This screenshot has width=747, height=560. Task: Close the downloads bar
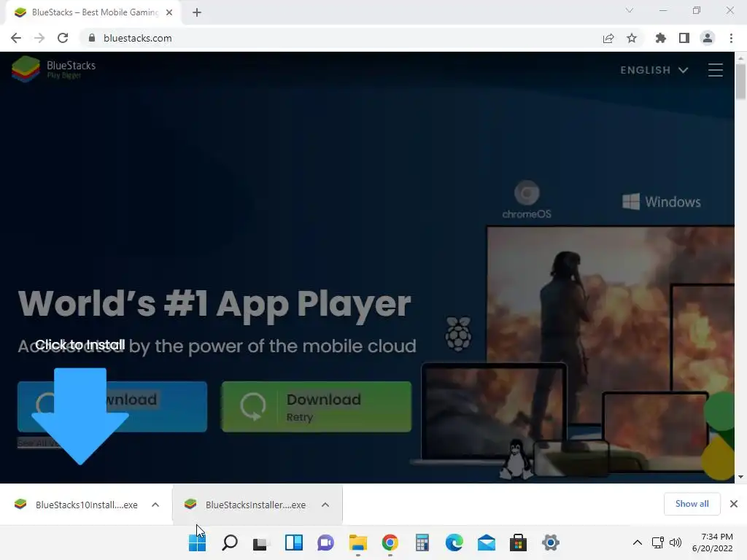coord(734,504)
